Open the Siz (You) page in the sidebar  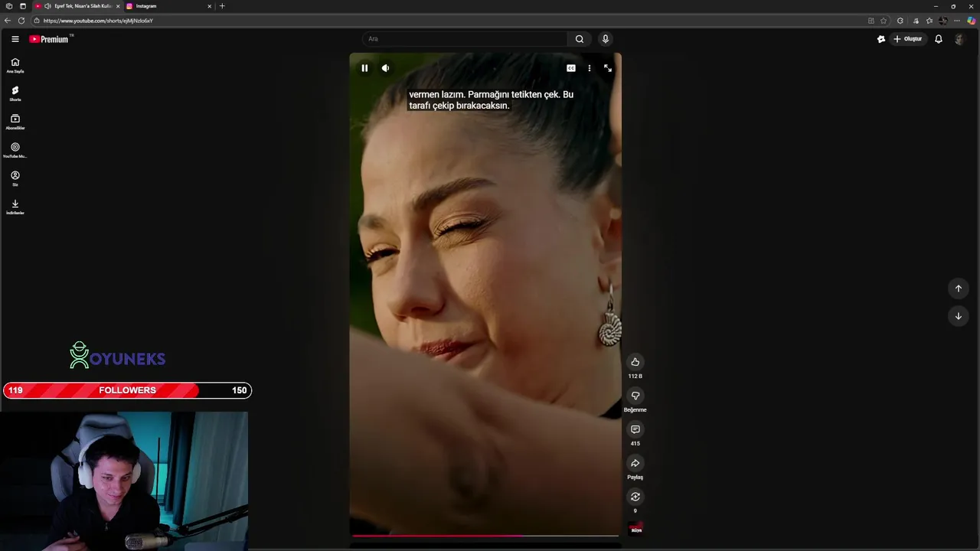point(15,178)
